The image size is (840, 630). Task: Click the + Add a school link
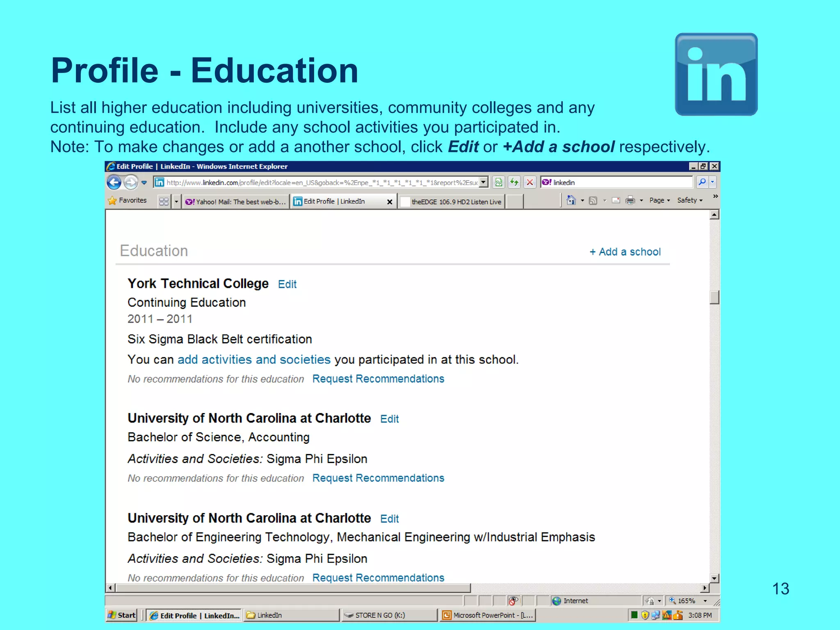click(x=625, y=252)
